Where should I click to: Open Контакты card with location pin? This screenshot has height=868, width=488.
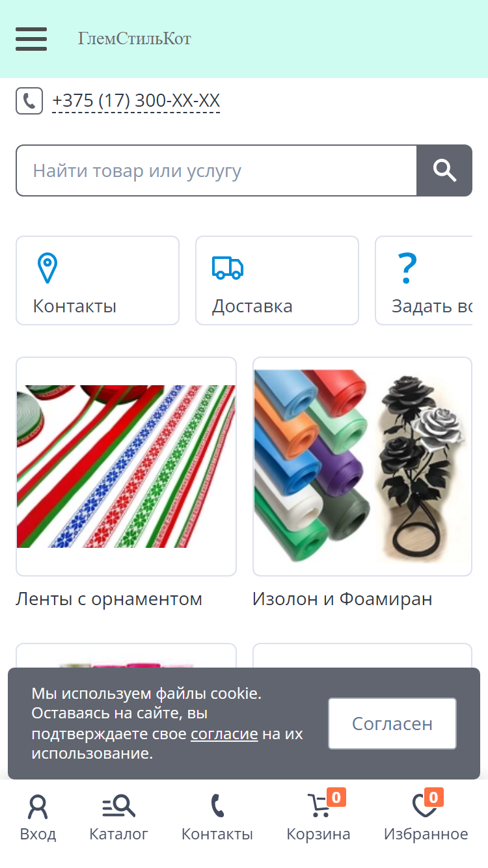coord(98,280)
